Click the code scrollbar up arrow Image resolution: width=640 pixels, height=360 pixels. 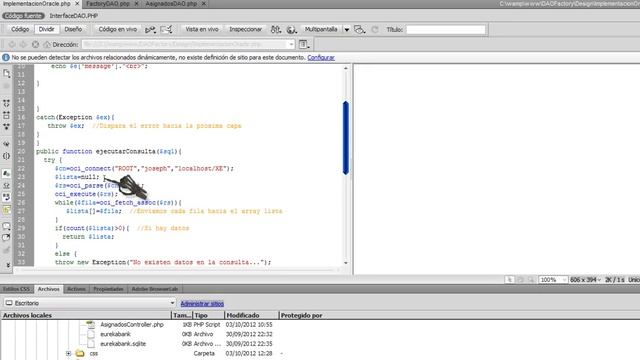pos(346,68)
